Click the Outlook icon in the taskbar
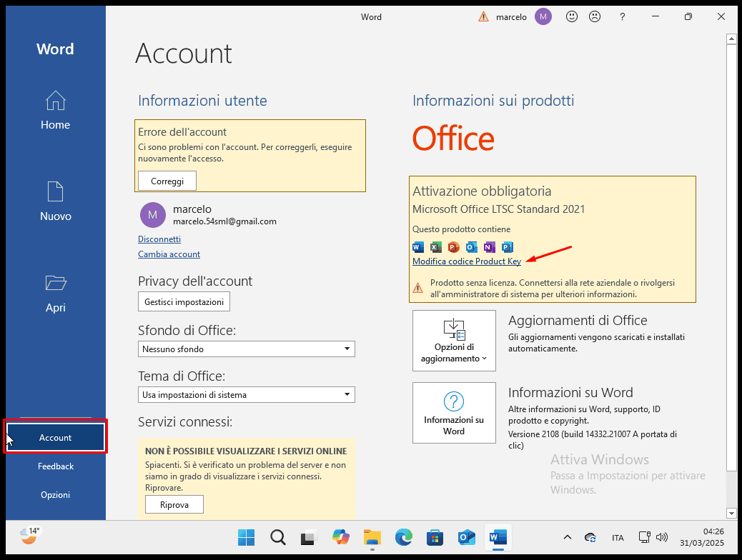Image resolution: width=742 pixels, height=560 pixels. pyautogui.click(x=467, y=537)
